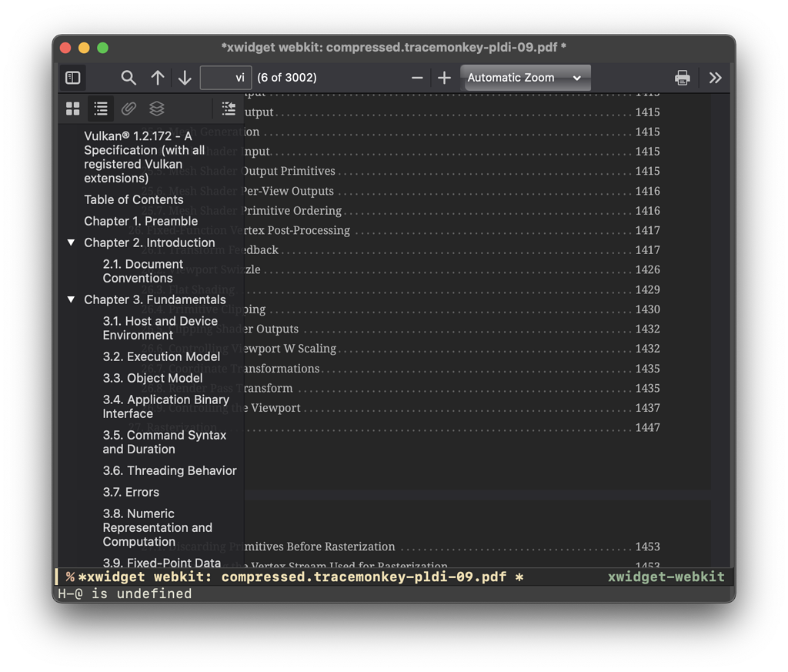Open the 3.2. Execution Model section
The image size is (788, 672).
tap(162, 356)
